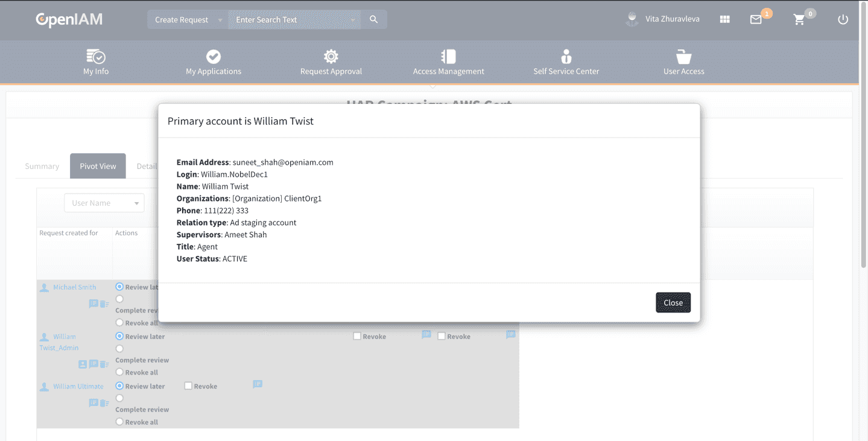Select Revoke all for William Ultimate
This screenshot has width=868, height=441.
[119, 422]
